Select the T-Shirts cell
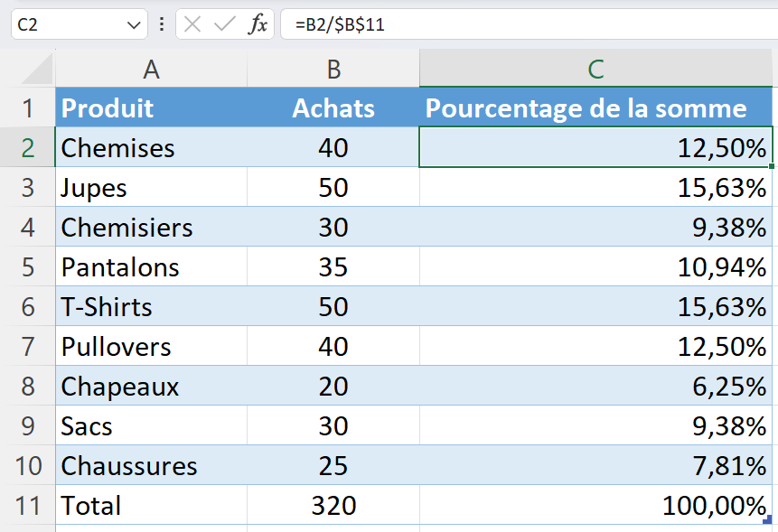Viewport: 778px width, 532px height. click(151, 306)
